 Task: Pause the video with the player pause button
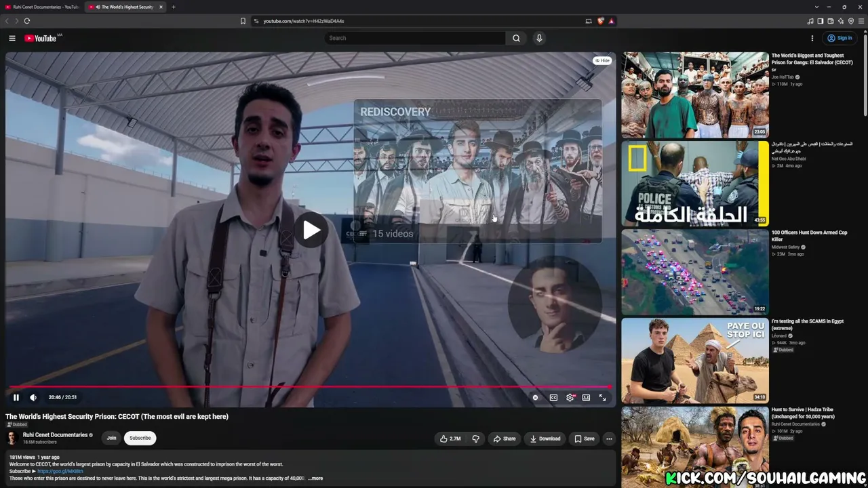click(16, 398)
